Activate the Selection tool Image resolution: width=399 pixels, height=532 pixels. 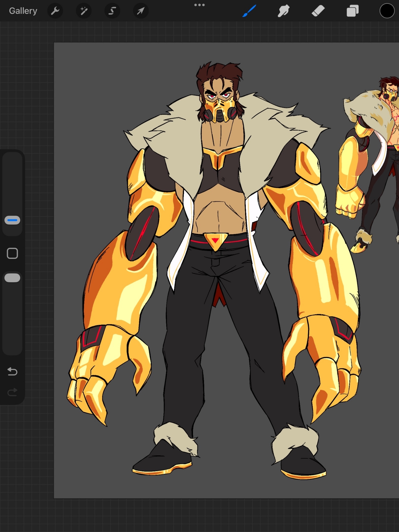tap(112, 11)
